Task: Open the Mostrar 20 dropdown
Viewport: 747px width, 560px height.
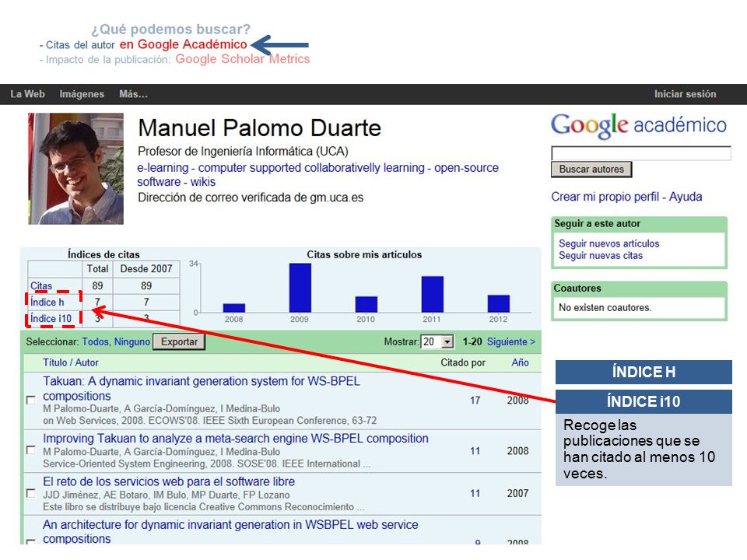Action: click(437, 341)
